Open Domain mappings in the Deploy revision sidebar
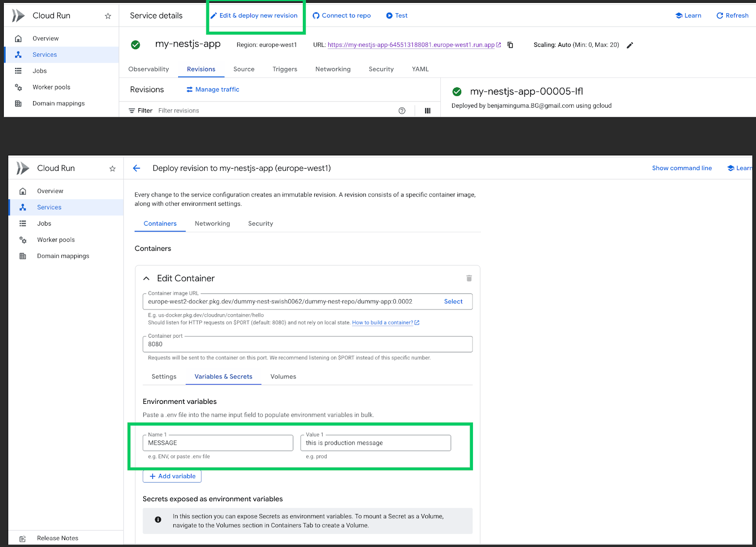The width and height of the screenshot is (756, 547). (x=63, y=256)
